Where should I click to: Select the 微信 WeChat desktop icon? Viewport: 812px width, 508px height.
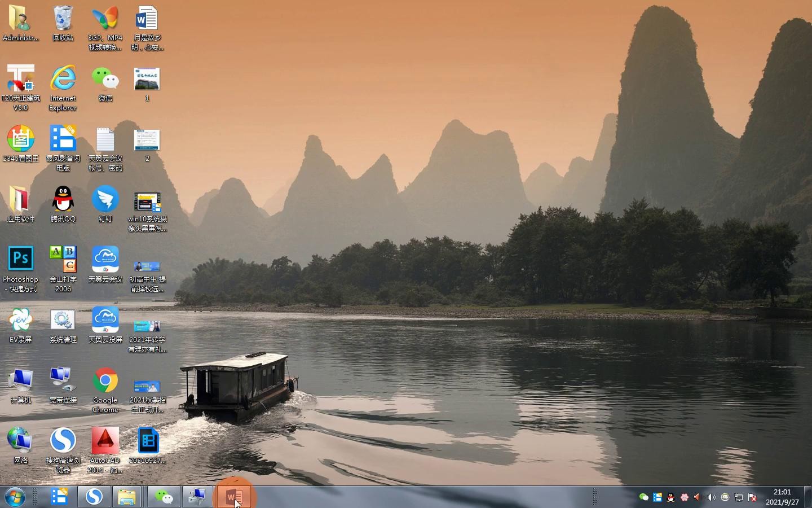point(105,79)
